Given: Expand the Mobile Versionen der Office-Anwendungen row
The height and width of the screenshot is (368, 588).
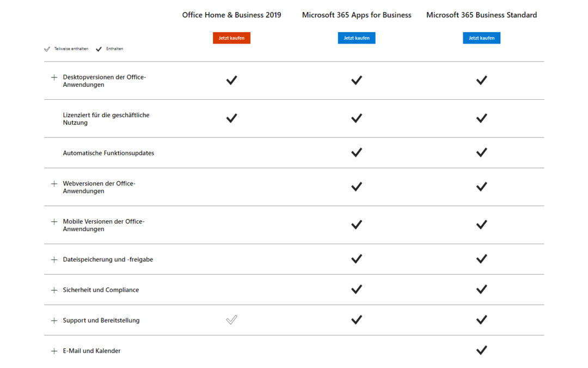Looking at the screenshot, I should pos(54,221).
